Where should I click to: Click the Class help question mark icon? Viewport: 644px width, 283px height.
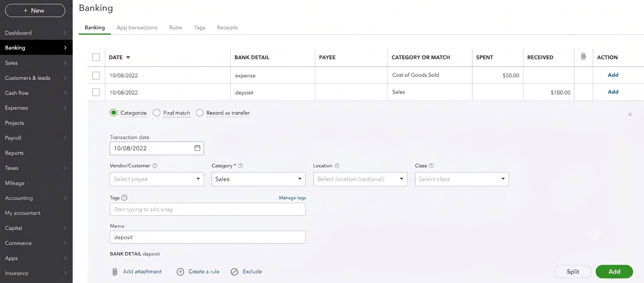coord(431,166)
